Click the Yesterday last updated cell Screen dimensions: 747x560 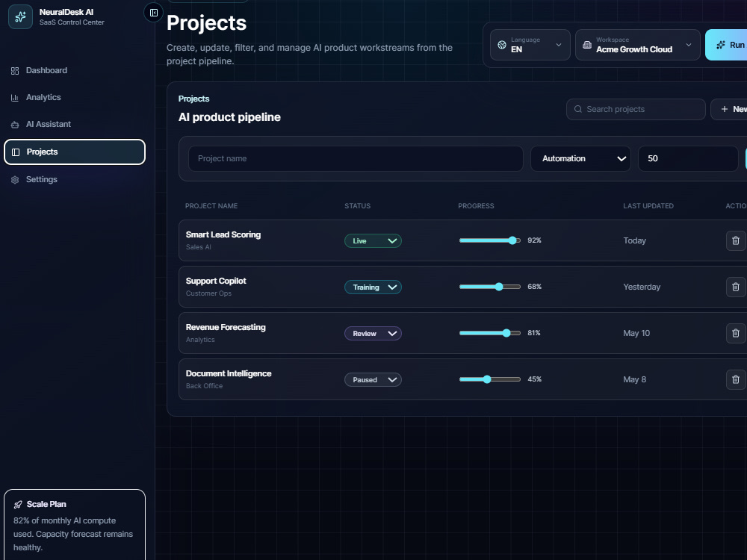coord(642,287)
